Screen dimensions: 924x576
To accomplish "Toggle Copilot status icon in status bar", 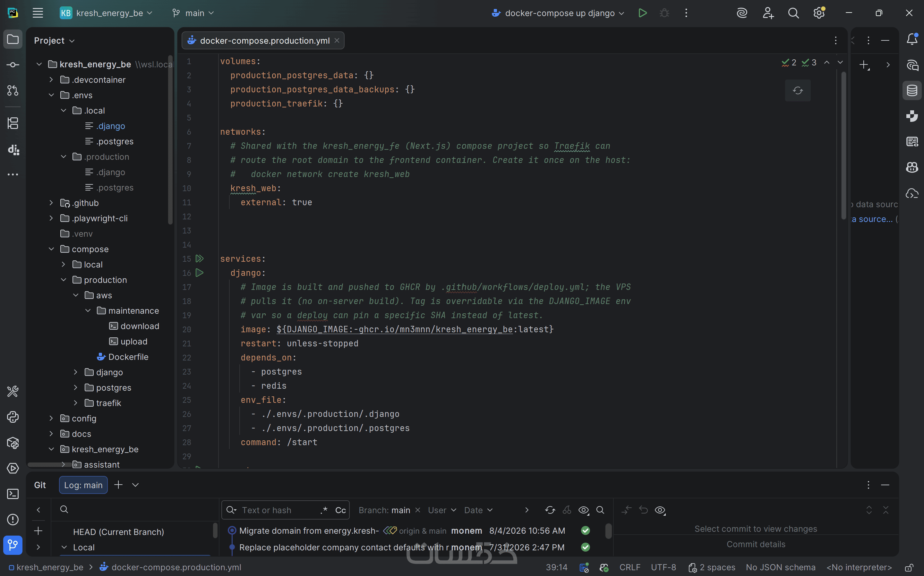I will [x=604, y=568].
